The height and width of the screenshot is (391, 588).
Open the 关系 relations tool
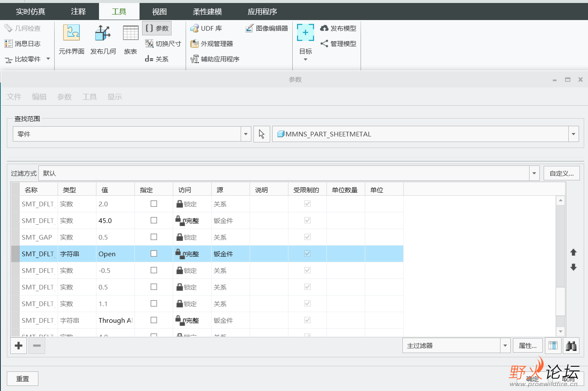coord(157,59)
